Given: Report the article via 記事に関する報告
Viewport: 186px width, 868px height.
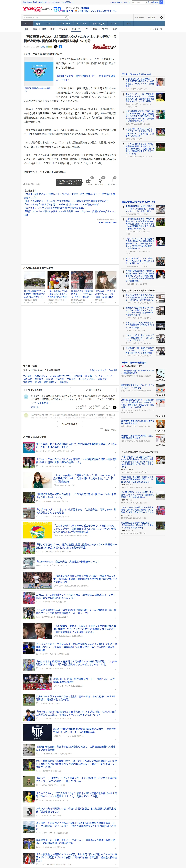Looking at the screenshot, I should (x=32, y=184).
